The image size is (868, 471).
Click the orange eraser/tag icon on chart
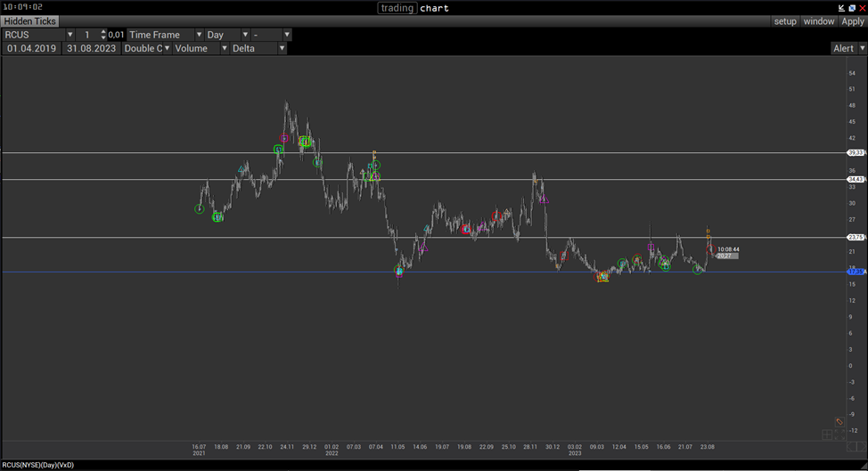click(839, 422)
